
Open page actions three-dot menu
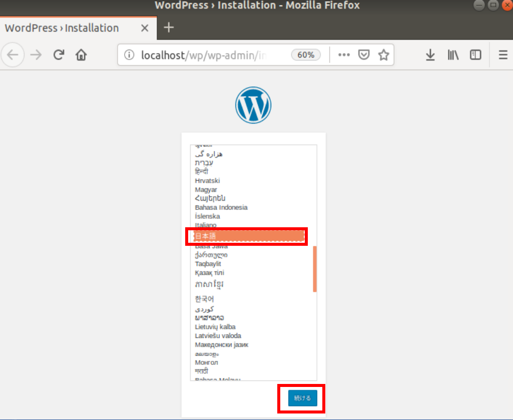(x=344, y=55)
